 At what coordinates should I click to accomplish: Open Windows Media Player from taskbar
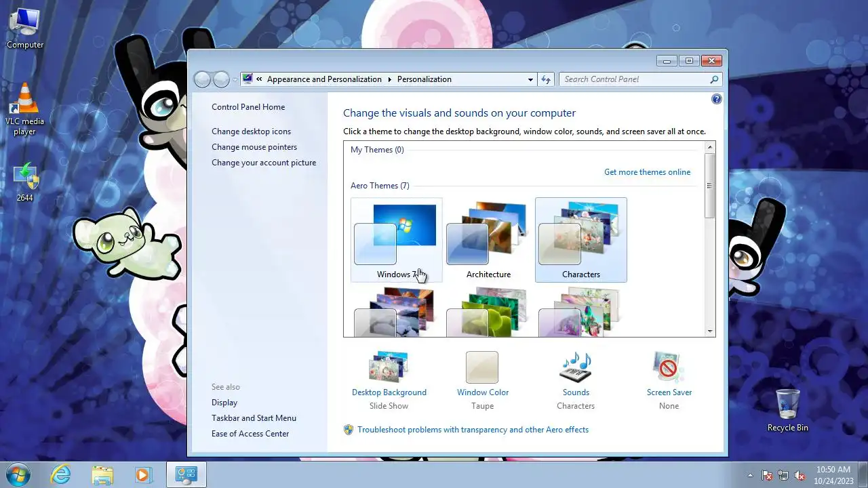[x=143, y=474]
